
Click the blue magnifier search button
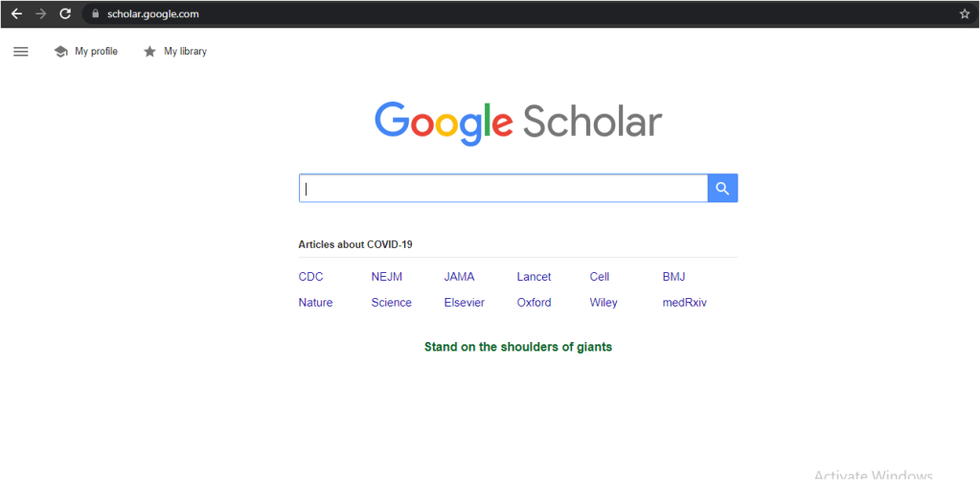722,189
